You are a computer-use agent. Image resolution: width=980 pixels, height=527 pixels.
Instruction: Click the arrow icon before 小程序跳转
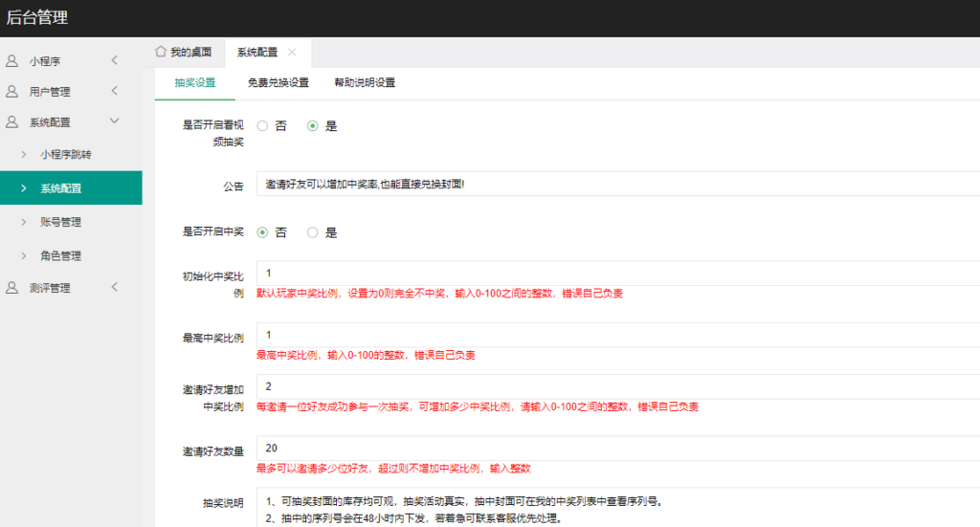tap(24, 154)
